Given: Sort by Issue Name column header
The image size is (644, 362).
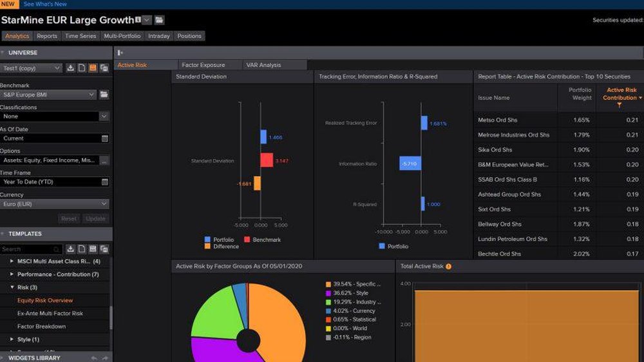Looking at the screenshot, I should pos(494,98).
